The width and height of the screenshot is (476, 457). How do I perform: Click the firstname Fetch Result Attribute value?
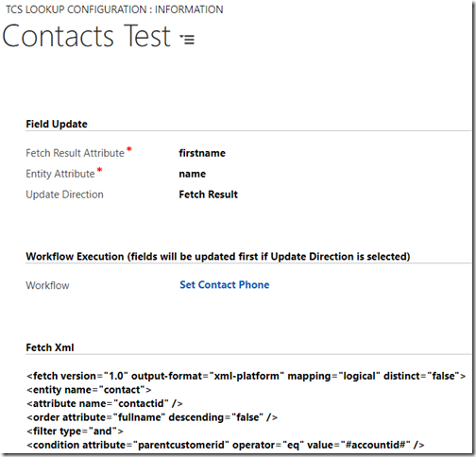pos(202,153)
